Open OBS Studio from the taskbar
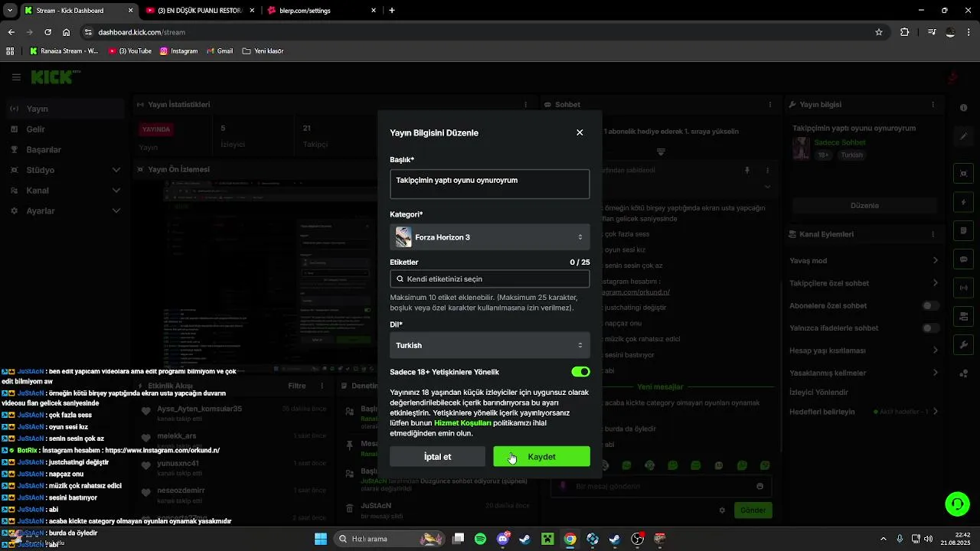This screenshot has height=551, width=980. pyautogui.click(x=638, y=539)
